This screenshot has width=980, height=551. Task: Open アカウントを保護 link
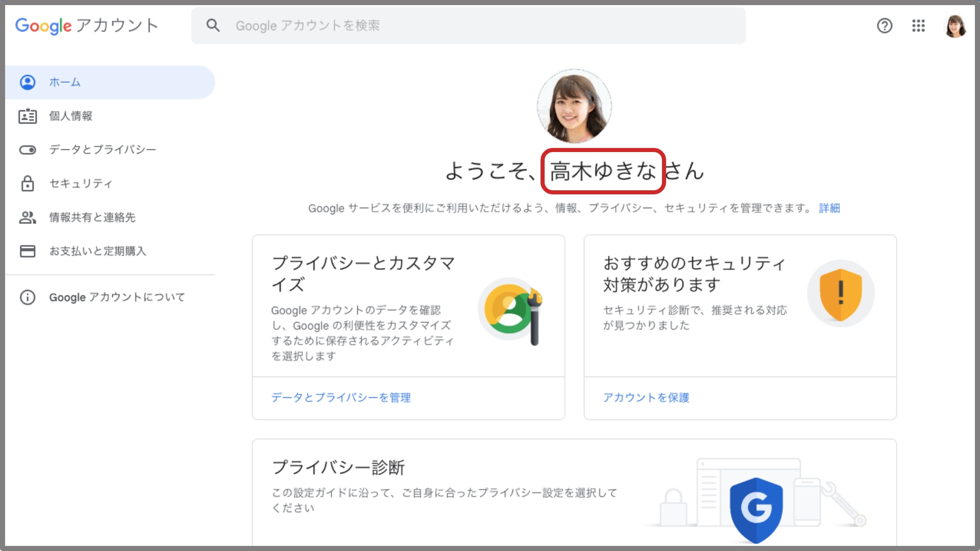[646, 397]
